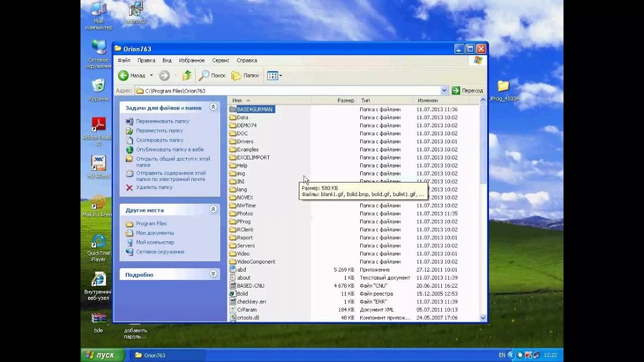Select the abd application file icon
Image resolution: width=644 pixels, height=362 pixels.
pyautogui.click(x=232, y=269)
